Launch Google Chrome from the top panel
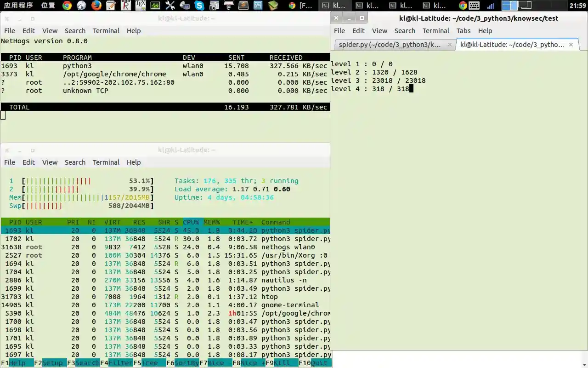 [x=67, y=6]
